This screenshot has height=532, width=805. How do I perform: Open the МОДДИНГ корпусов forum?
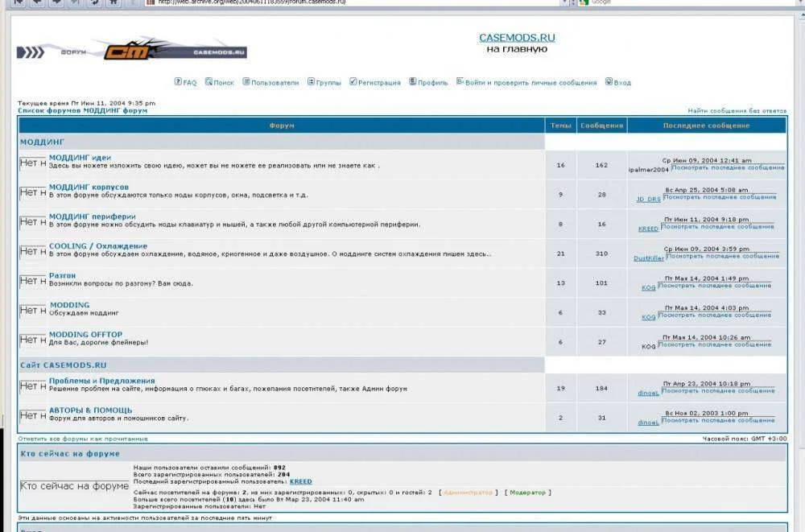click(x=89, y=187)
